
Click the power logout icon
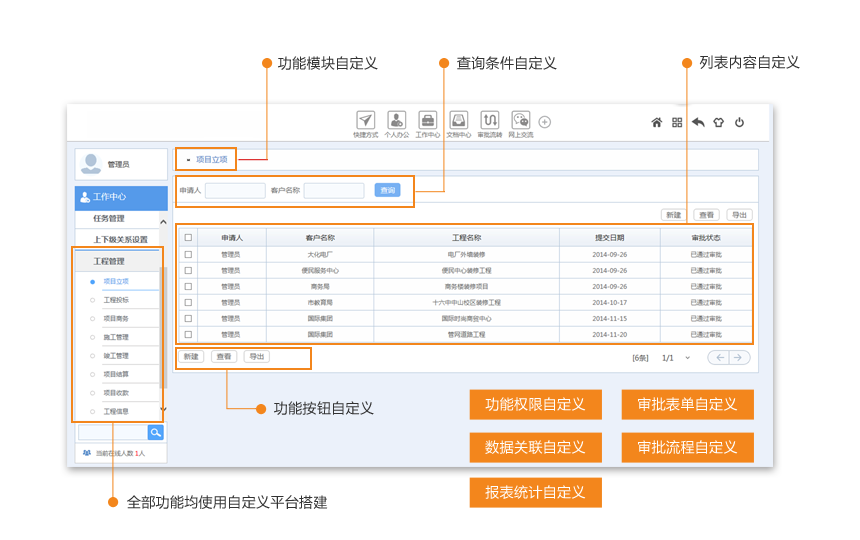tap(739, 122)
